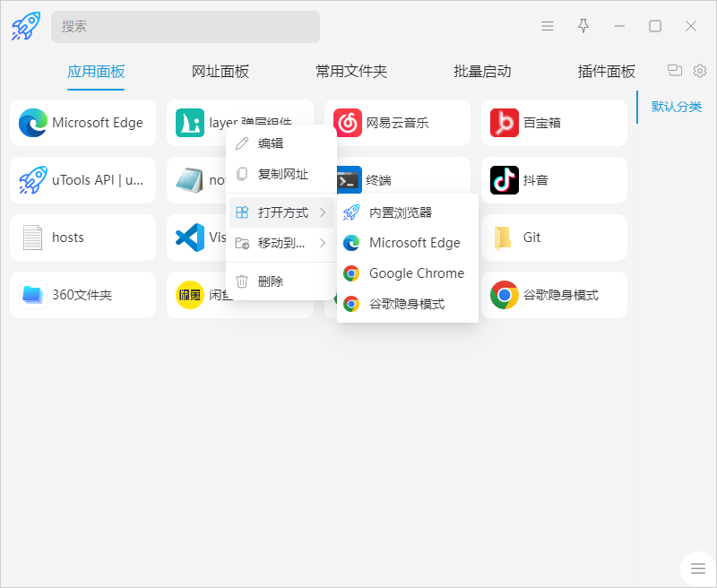Screen dimensions: 717x588
Task: Choose 复制网址 from context menu
Action: click(x=281, y=174)
